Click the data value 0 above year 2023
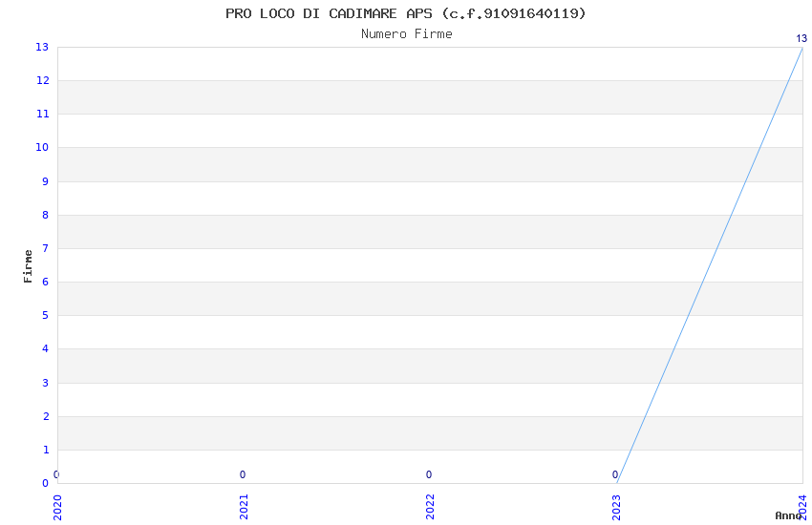The image size is (812, 525). pos(615,474)
